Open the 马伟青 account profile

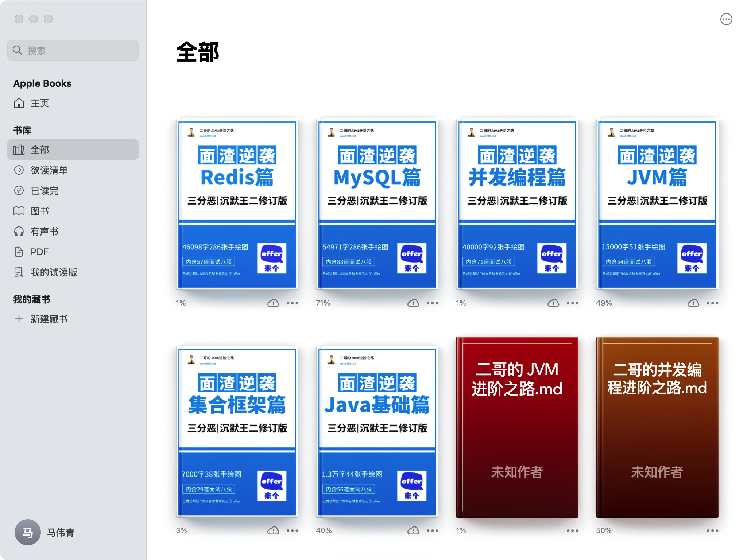pos(44,532)
